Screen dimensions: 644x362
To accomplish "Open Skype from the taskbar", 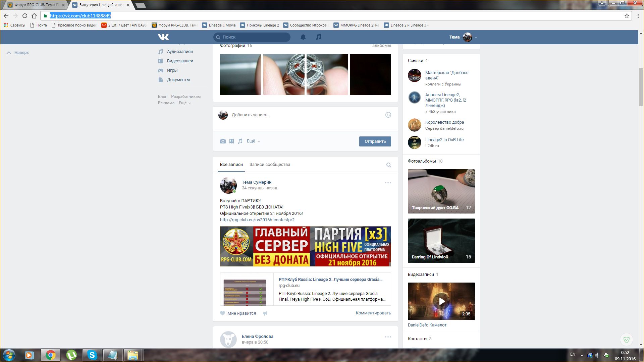I will point(92,355).
